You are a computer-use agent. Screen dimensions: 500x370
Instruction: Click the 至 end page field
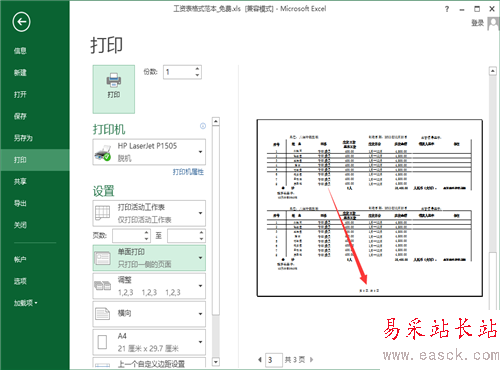coord(183,236)
